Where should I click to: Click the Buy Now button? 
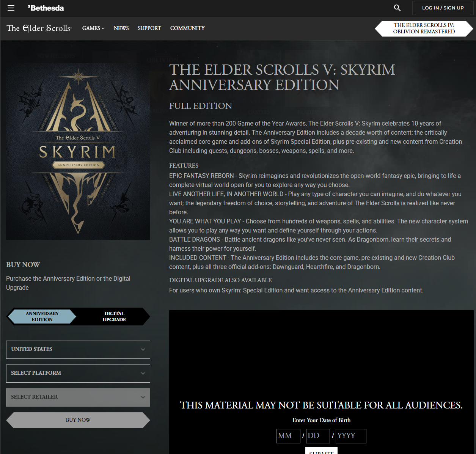pos(78,420)
